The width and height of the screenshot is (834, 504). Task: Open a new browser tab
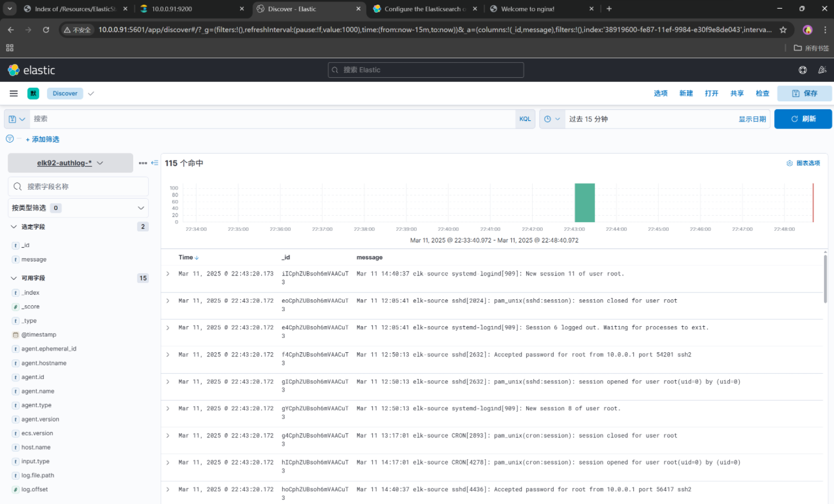609,9
